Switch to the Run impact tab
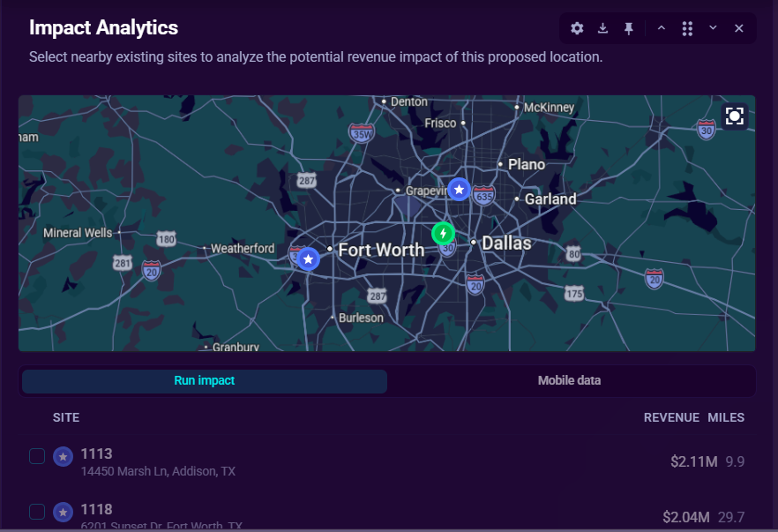This screenshot has height=532, width=778. 205,380
